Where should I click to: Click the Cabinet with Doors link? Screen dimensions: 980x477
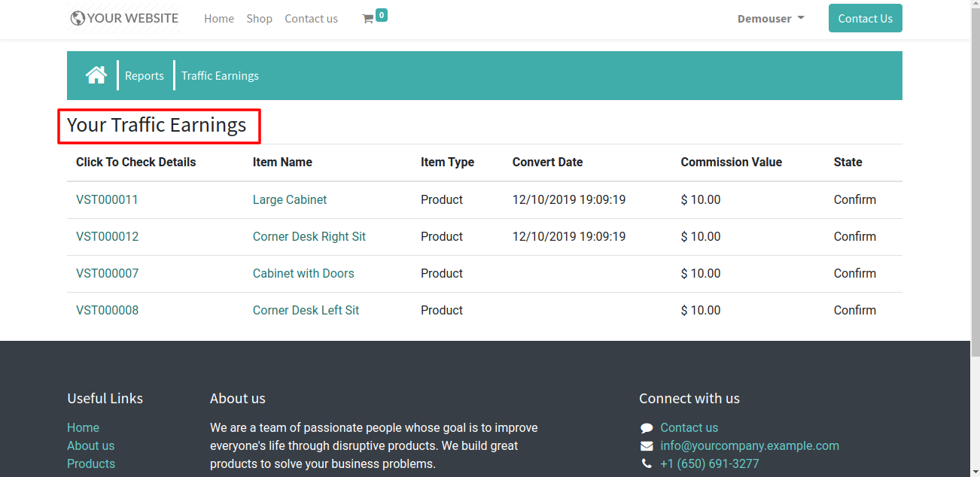303,274
